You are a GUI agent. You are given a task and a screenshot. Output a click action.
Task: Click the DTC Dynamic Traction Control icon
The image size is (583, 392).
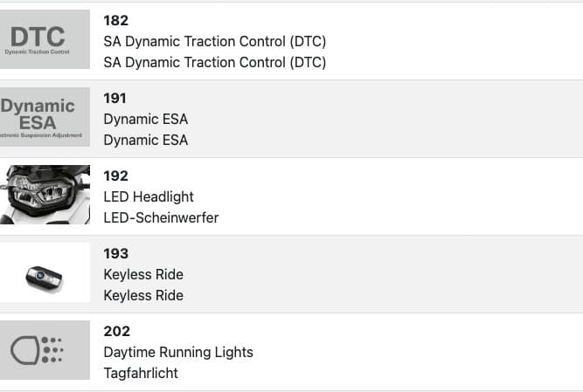click(45, 40)
